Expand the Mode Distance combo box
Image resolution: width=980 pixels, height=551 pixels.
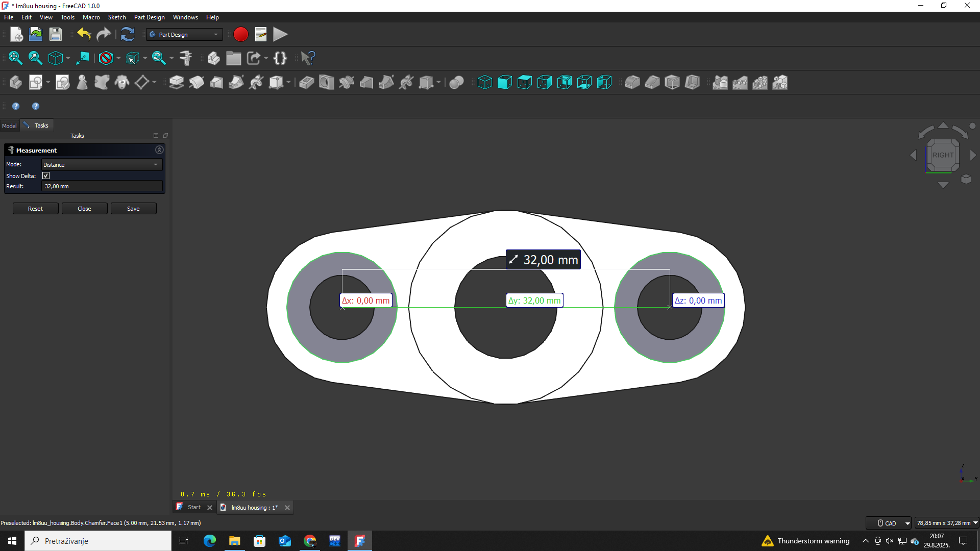102,165
